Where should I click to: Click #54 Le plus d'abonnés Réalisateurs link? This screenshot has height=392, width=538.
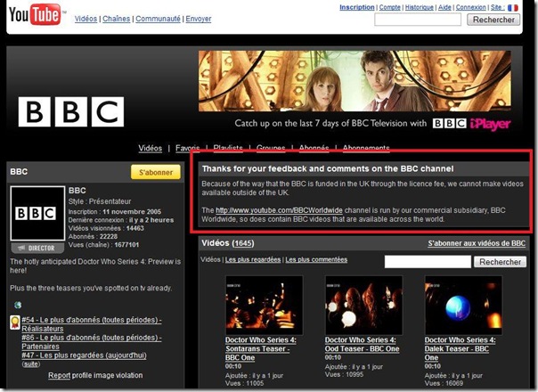tap(92, 324)
